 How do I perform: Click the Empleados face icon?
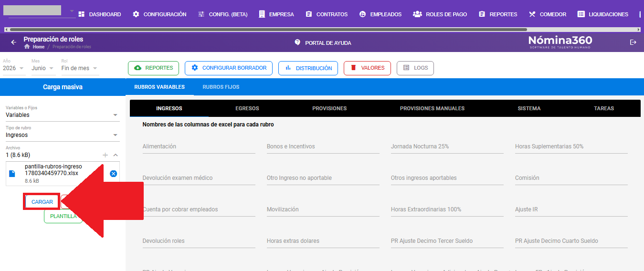(362, 14)
